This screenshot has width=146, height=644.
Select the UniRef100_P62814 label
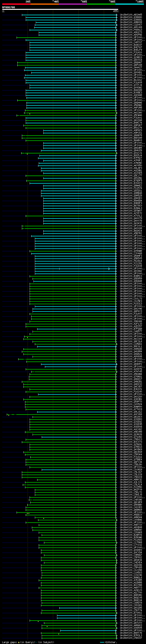click(x=131, y=261)
